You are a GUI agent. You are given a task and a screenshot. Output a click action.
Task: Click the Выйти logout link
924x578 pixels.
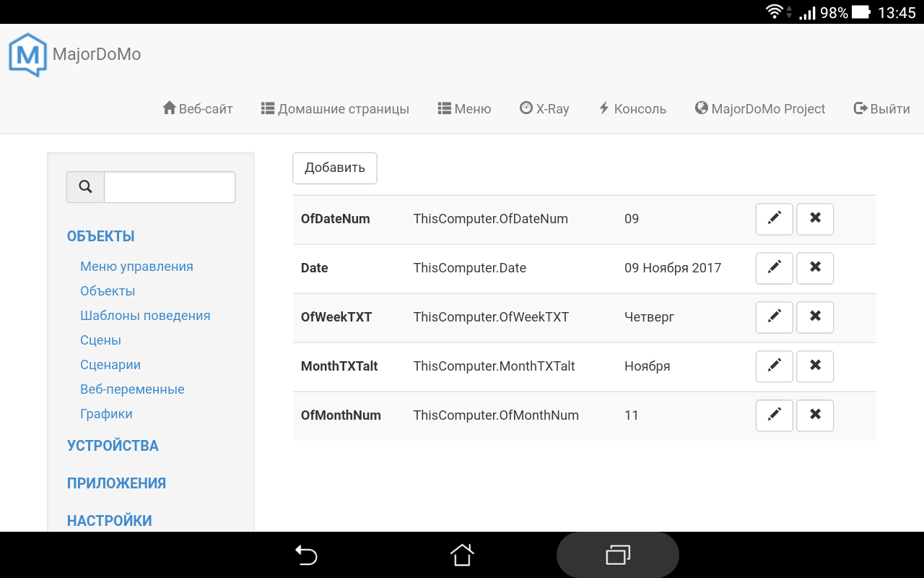881,109
